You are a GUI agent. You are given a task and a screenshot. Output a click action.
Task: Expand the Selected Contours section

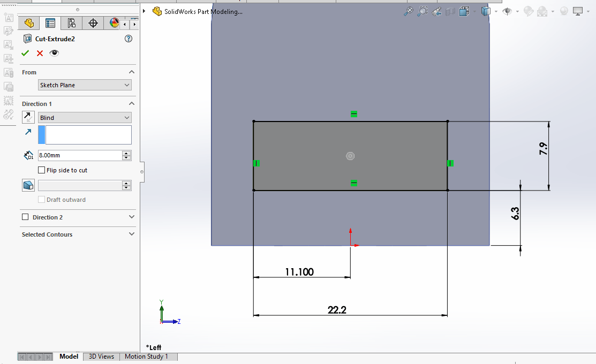click(x=132, y=234)
